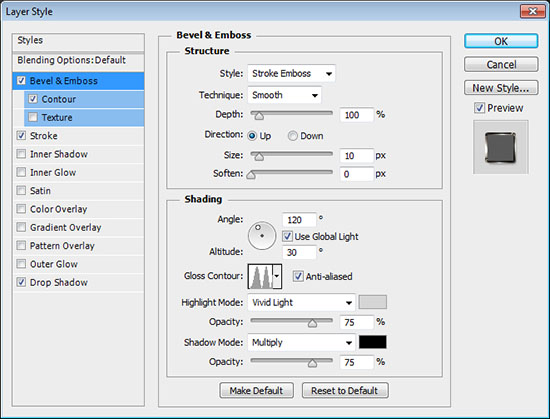Image resolution: width=550 pixels, height=419 pixels.
Task: Uncheck the Use Global Light option
Action: point(287,236)
